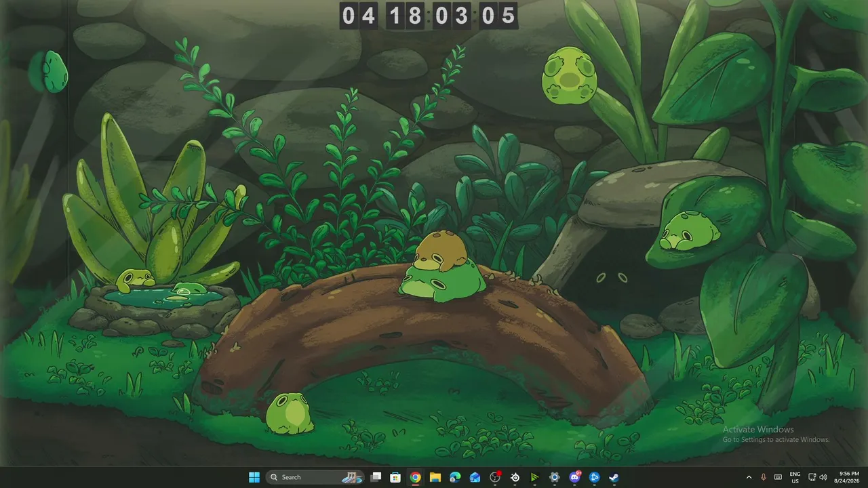
Task: Click the taskbar Search box
Action: pos(315,477)
